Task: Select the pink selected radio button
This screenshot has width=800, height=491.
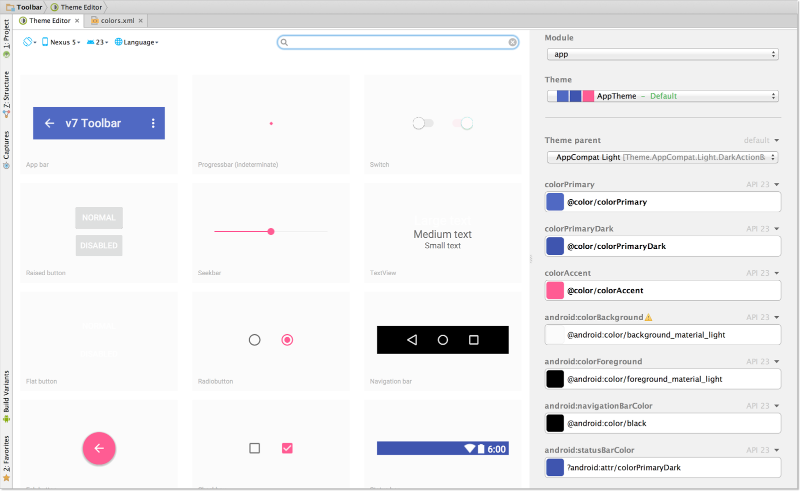Action: point(287,340)
